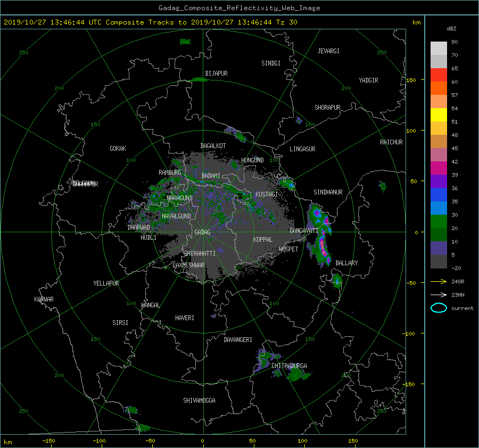The width and height of the screenshot is (479, 448).
Task: Click the dBZ heading above the color scale
Action: coord(451,29)
